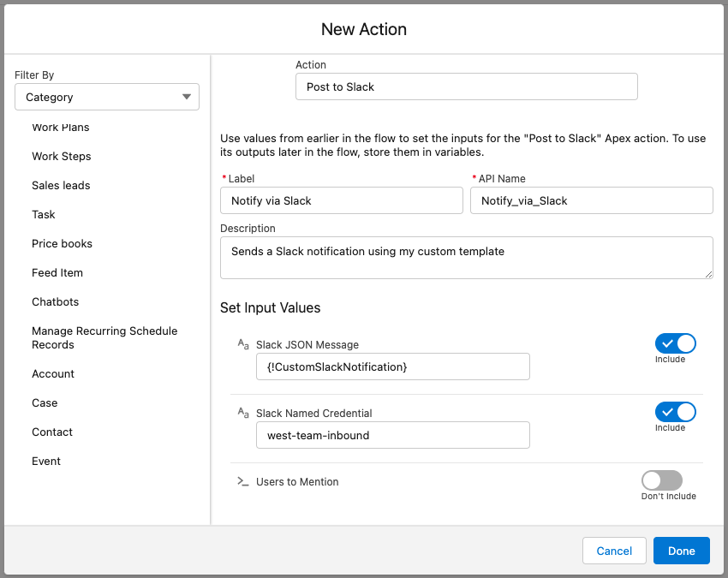The image size is (728, 578).
Task: Click Apex type icon beside Users to Mention
Action: (243, 481)
